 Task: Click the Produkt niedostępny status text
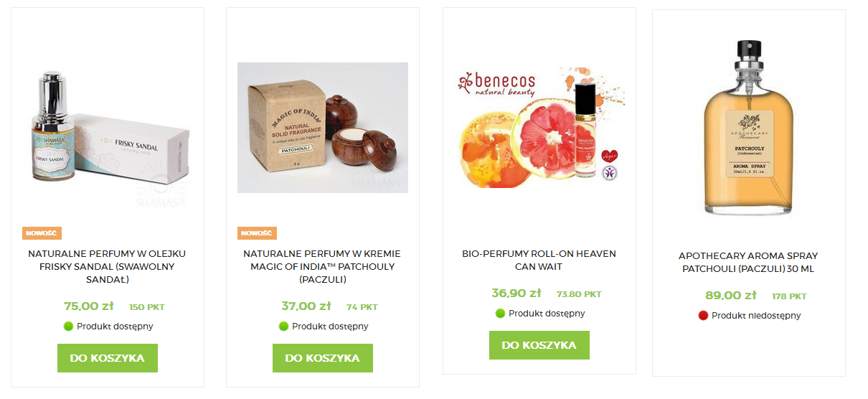[756, 315]
